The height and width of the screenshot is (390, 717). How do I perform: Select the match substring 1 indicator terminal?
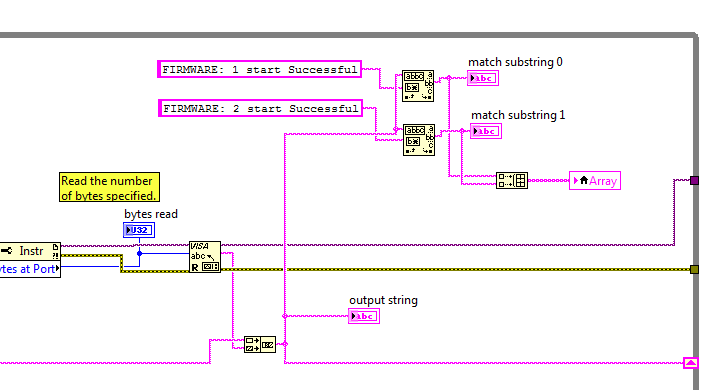[x=486, y=131]
